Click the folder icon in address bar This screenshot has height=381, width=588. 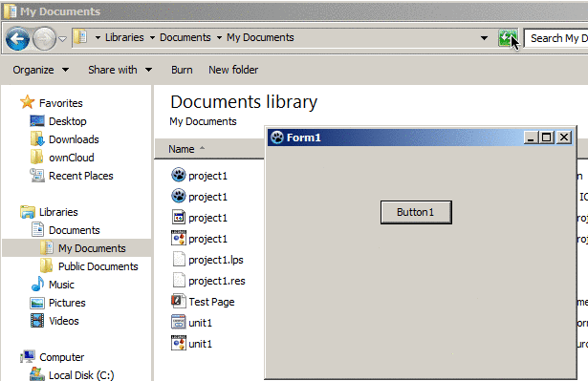(80, 37)
